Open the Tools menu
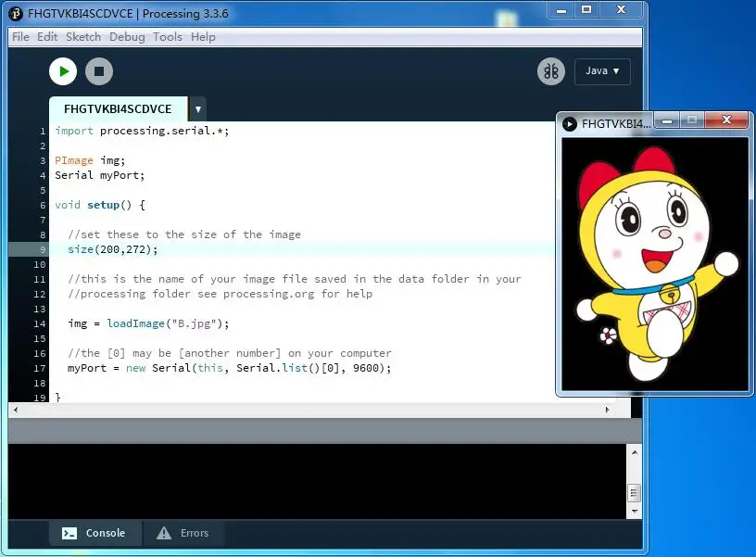 click(x=168, y=37)
